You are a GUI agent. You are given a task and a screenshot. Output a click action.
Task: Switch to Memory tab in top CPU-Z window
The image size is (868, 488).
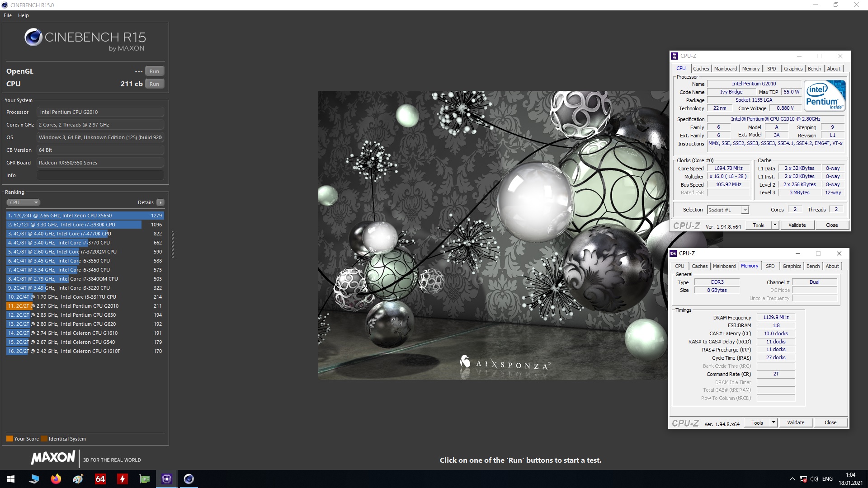coord(751,69)
